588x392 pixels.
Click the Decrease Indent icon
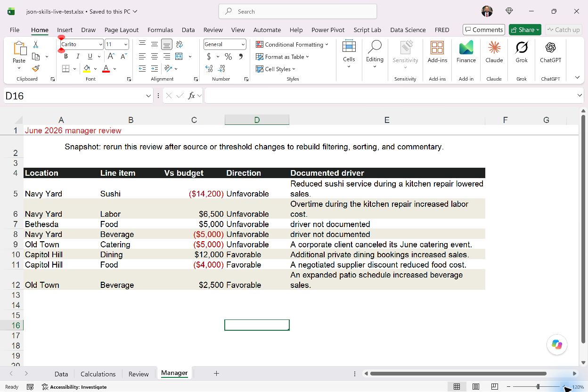point(142,69)
